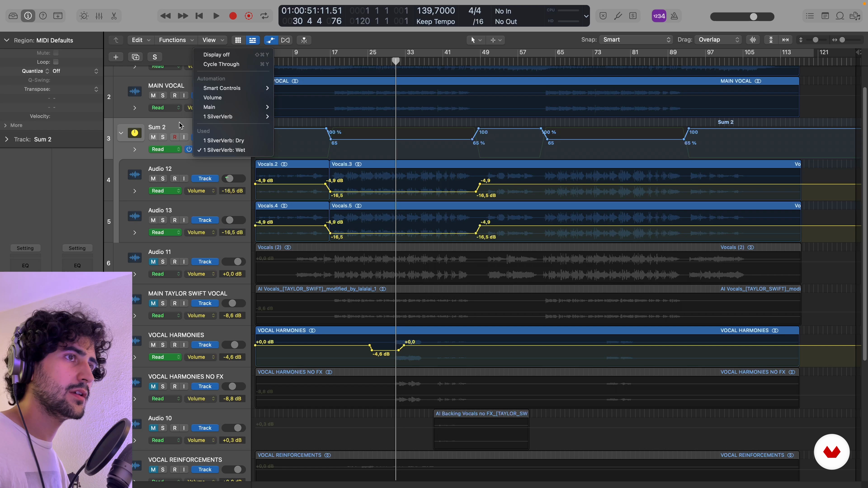
Task: Open the Library icon in control bar
Action: coord(13,16)
